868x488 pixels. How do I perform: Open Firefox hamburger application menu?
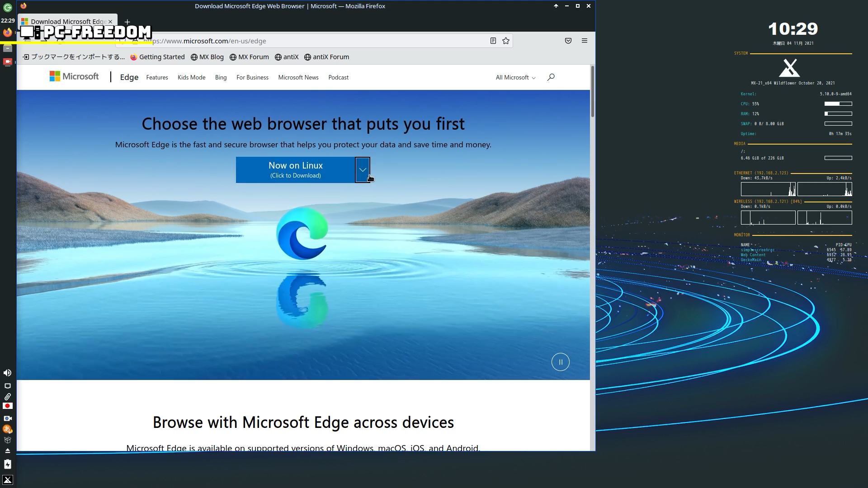(585, 41)
